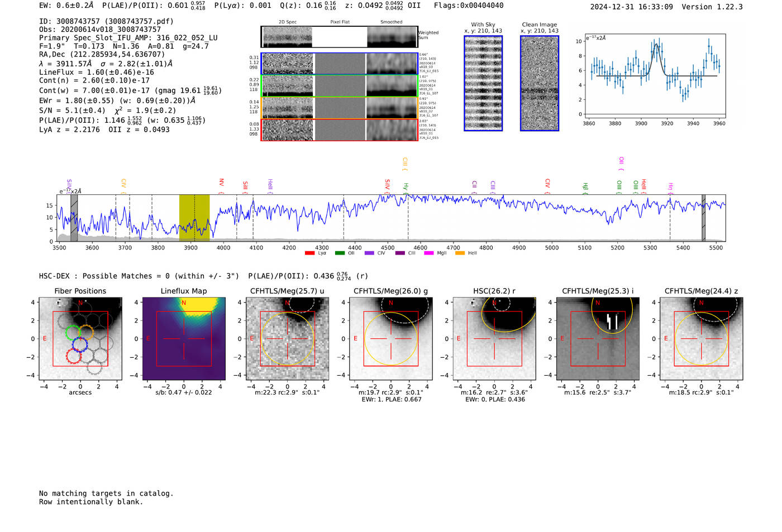Open the CFHTLS/Meg(25.3) i image
This screenshot has height=532, width=782.
pos(598,338)
